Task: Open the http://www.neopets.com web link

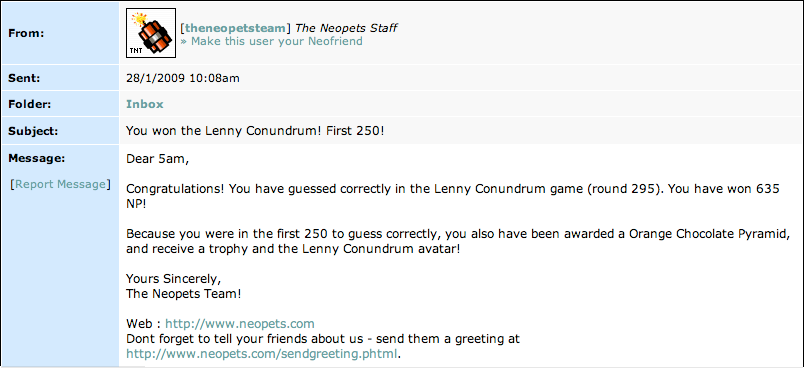Action: tap(239, 324)
